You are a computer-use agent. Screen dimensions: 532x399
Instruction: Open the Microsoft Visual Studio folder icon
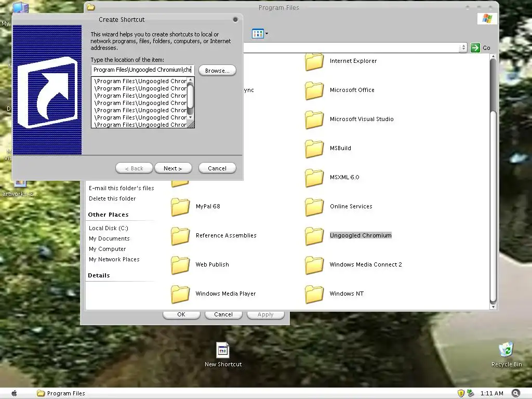pyautogui.click(x=314, y=120)
